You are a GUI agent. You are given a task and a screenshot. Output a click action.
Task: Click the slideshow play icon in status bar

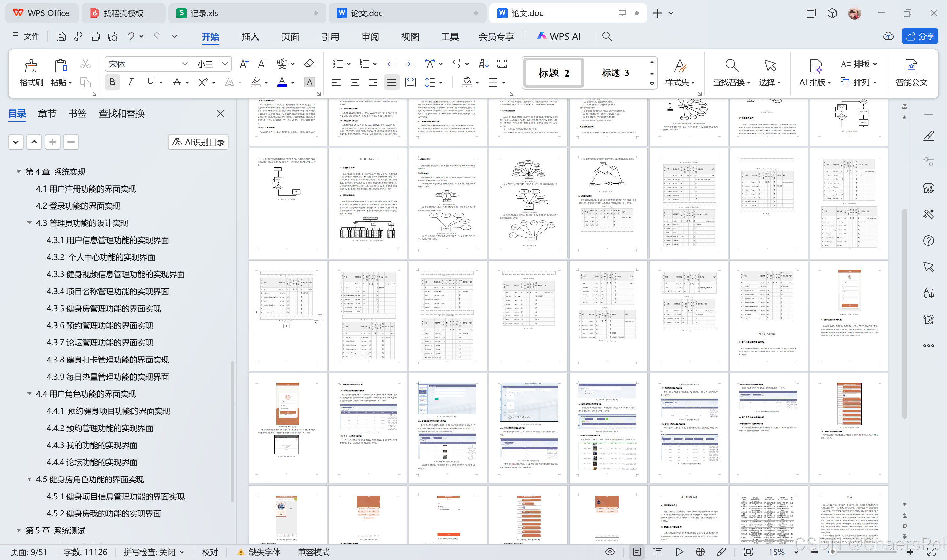tap(679, 552)
